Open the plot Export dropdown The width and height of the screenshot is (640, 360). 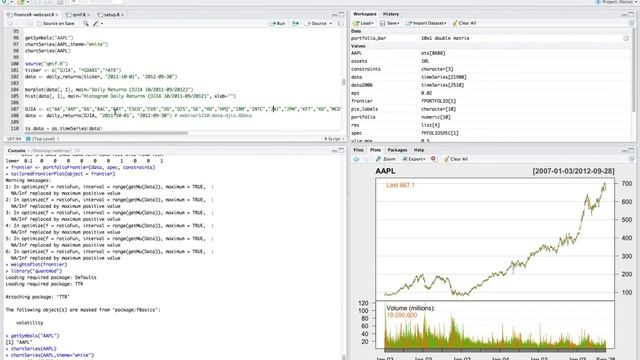pos(414,159)
